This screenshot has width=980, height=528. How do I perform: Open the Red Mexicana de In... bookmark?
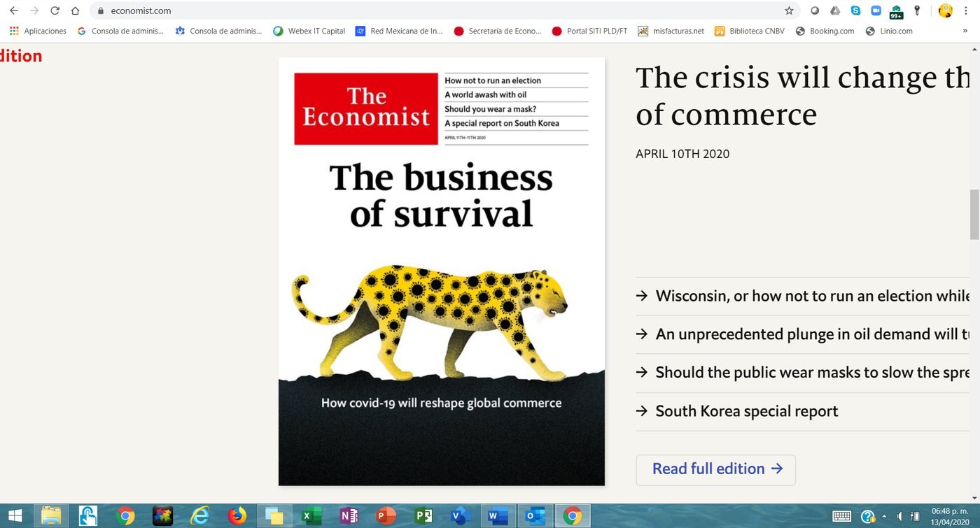coord(399,31)
